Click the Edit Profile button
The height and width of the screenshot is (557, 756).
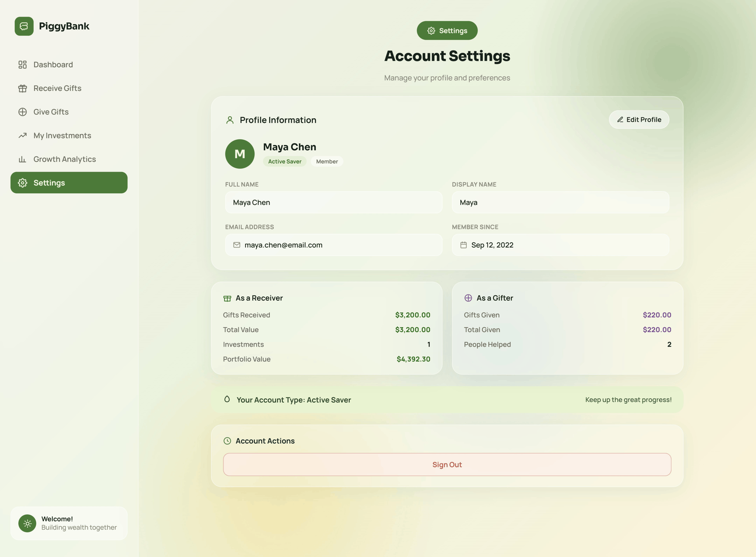[639, 120]
